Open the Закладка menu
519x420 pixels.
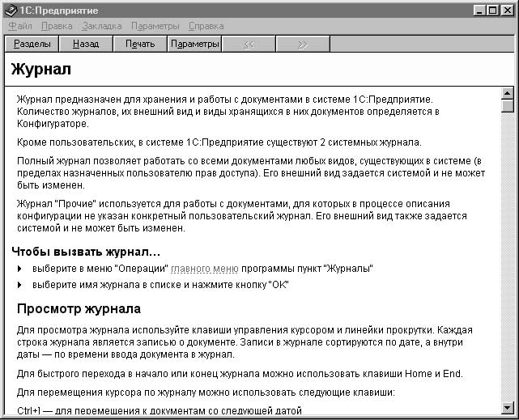(101, 26)
